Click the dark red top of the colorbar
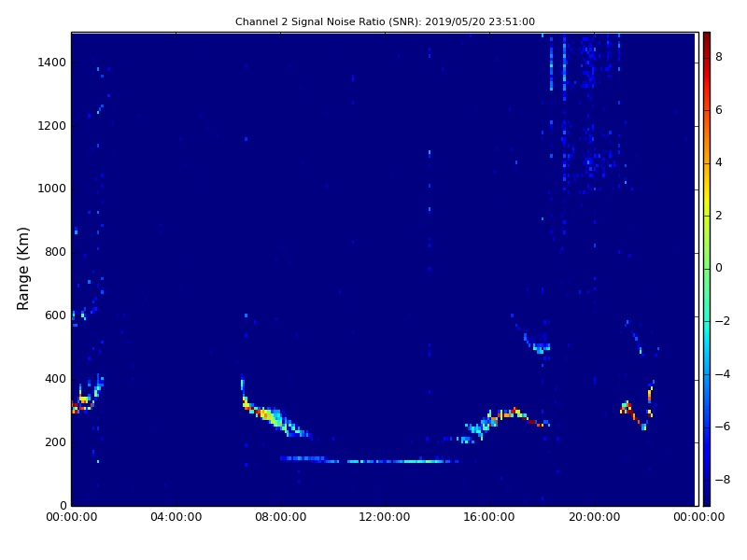The image size is (747, 560). (x=707, y=40)
